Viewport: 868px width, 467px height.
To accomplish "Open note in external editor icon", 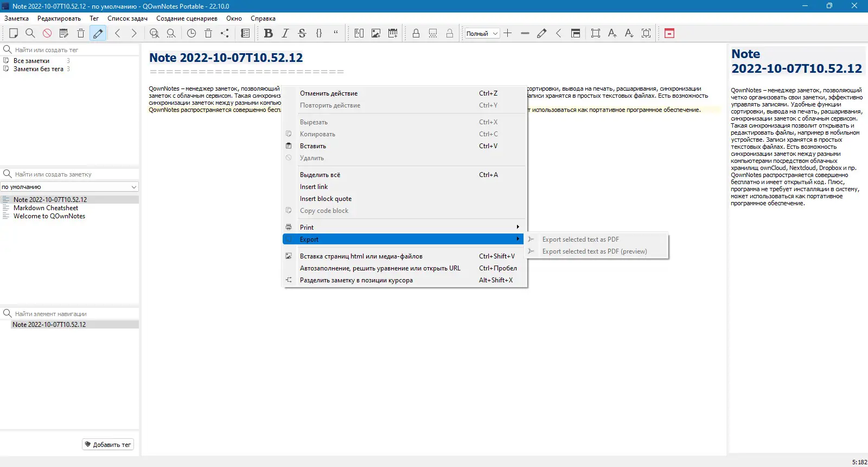I will [x=64, y=33].
